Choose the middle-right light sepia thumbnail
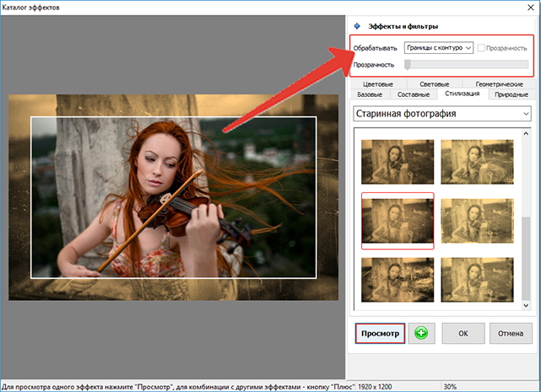 [477, 221]
